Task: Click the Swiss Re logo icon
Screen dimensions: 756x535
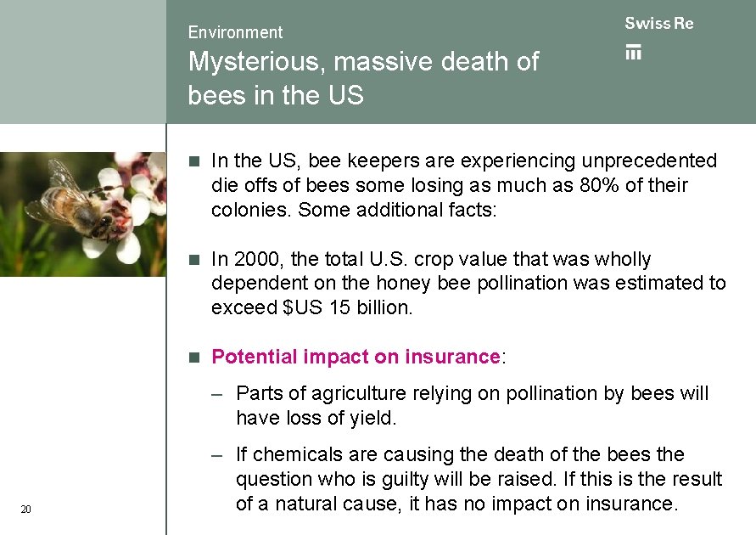Action: point(633,52)
